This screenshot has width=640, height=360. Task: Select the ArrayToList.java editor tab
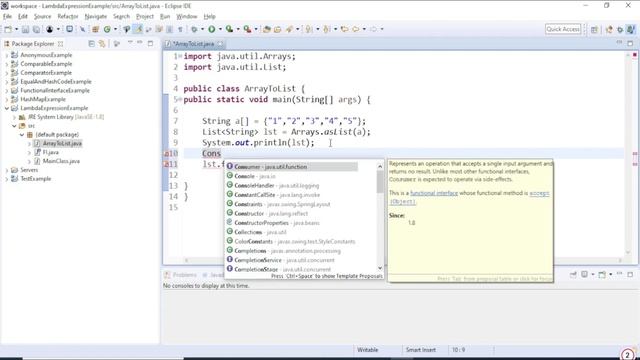193,44
